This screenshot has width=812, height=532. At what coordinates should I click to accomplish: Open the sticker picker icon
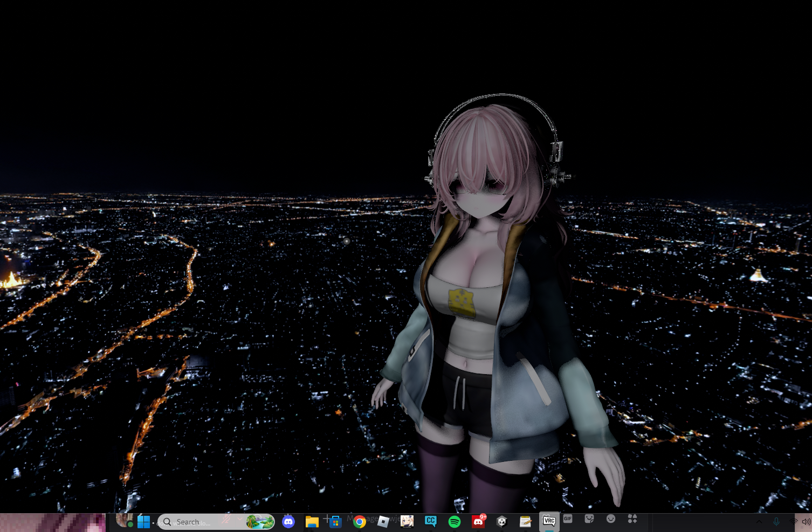pos(589,519)
